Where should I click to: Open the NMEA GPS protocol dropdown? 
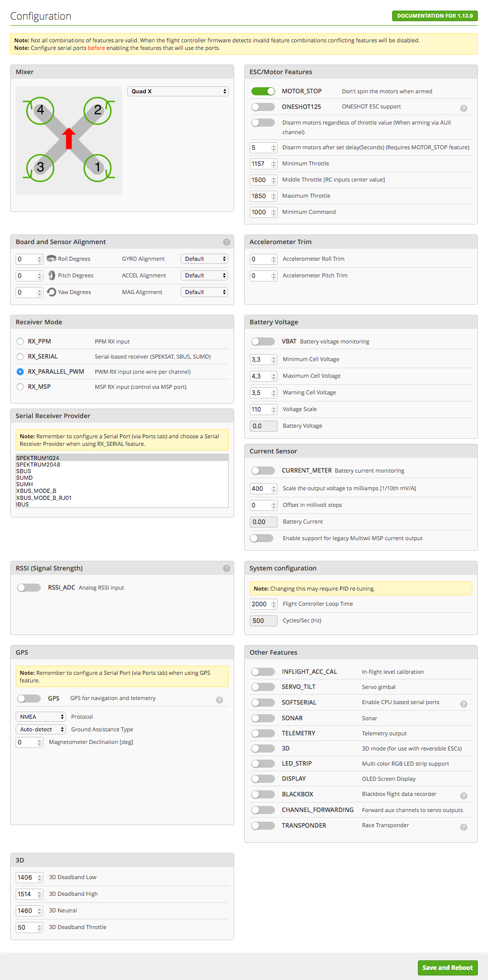pyautogui.click(x=41, y=717)
